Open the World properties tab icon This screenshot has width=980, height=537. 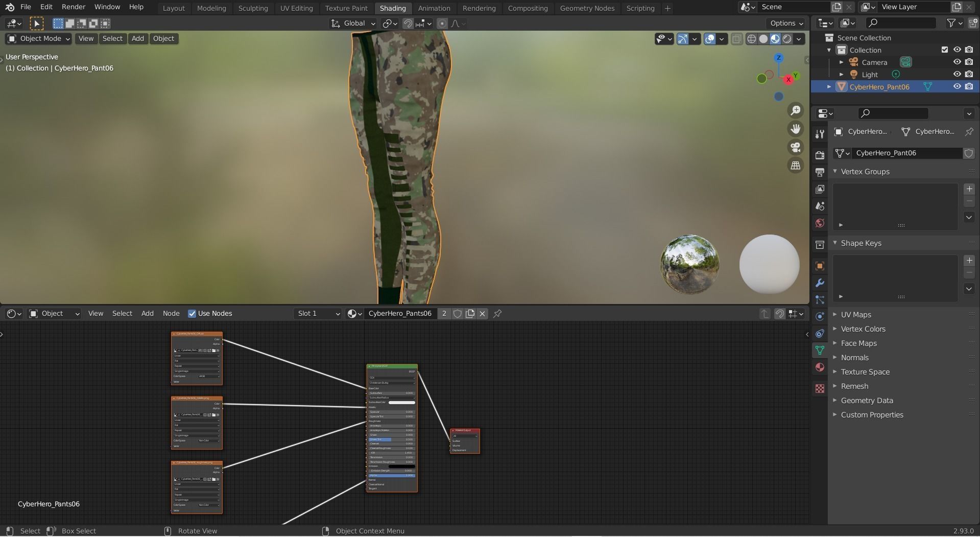point(820,223)
